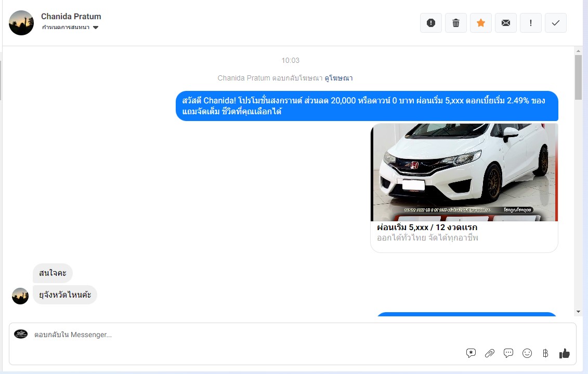Open saved replies star bubble icon
Image resolution: width=588 pixels, height=374 pixels.
(471, 353)
